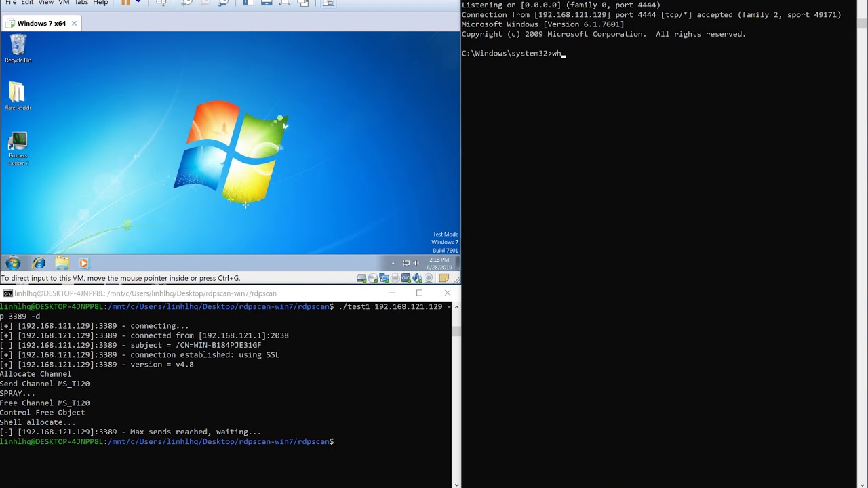Click the 'subject = /CN=WIN-B184PJE31GF' line
This screenshot has height=488, width=868.
pos(130,345)
